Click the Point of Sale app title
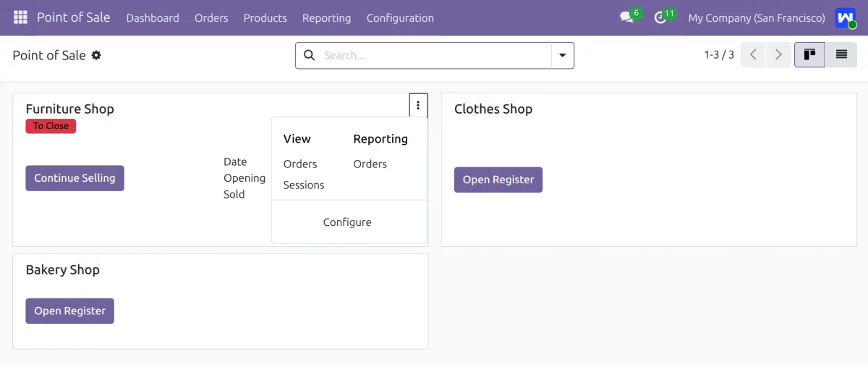This screenshot has height=365, width=868. pyautogui.click(x=74, y=17)
